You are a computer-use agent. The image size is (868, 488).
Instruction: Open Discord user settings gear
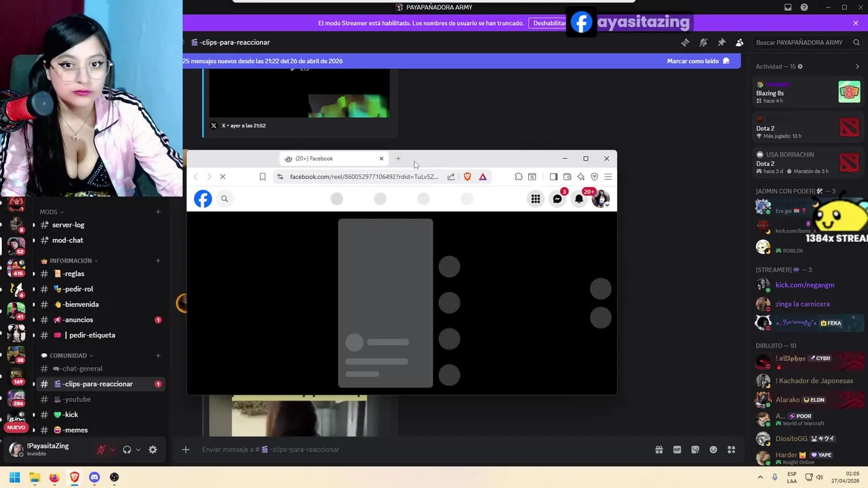pos(153,450)
